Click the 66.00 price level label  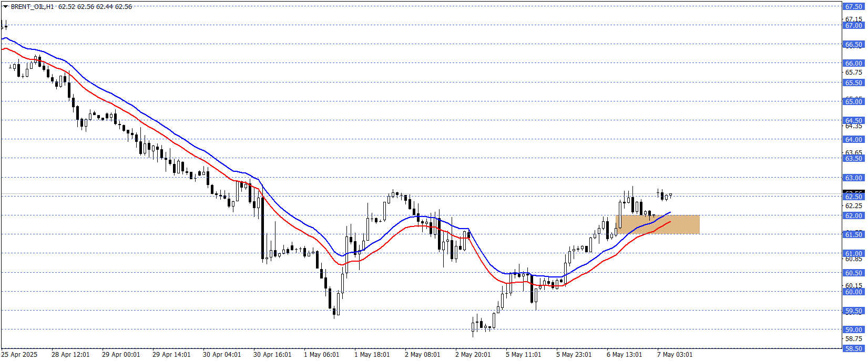[x=853, y=63]
